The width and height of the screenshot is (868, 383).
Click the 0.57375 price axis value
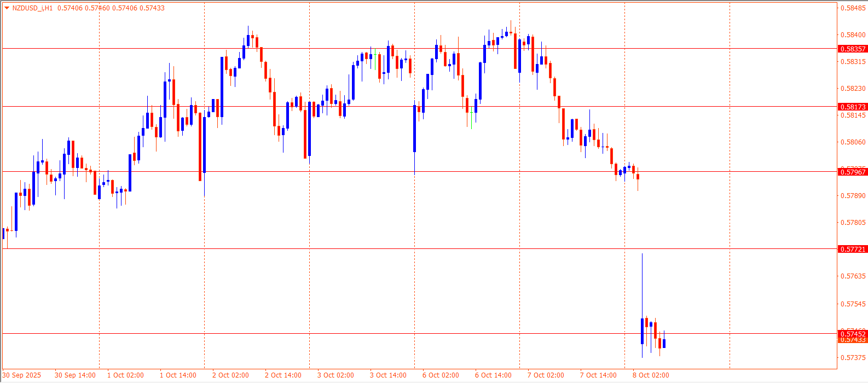[853, 358]
